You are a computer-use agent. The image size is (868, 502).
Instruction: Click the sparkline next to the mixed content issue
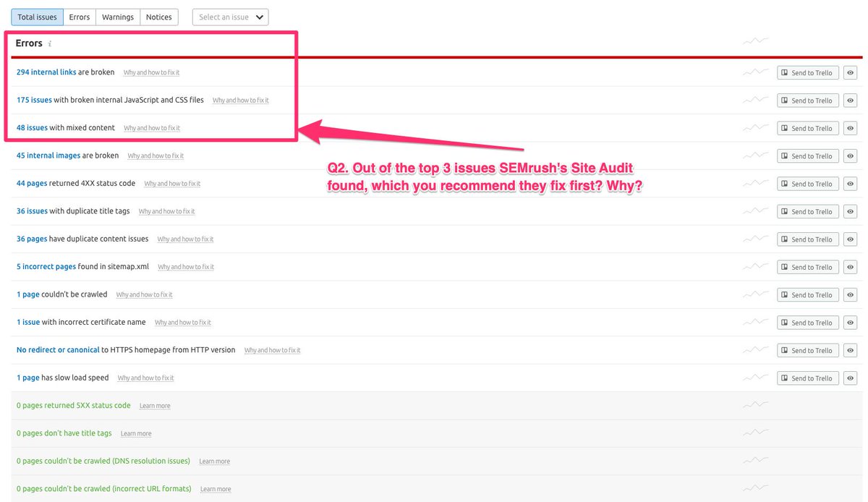point(755,128)
